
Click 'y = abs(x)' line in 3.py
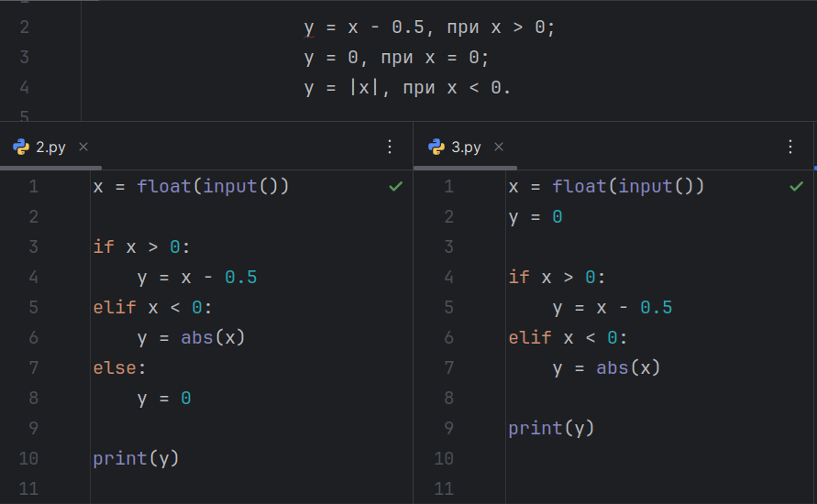606,368
